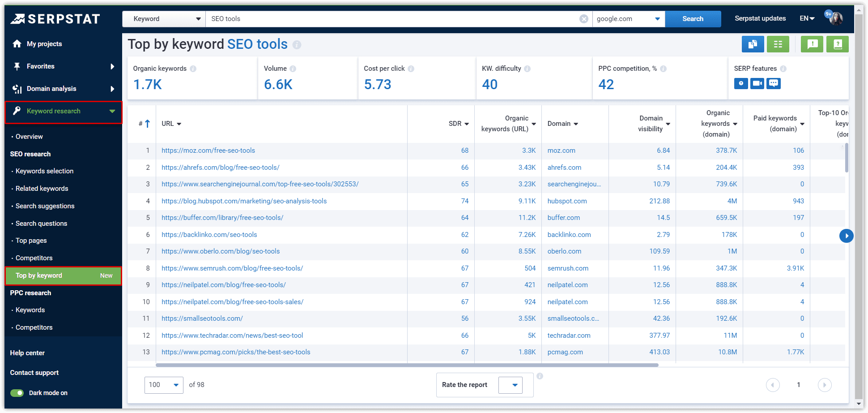The image size is (868, 413).
Task: Open the moz.com/free-seo-tools URL link
Action: 208,151
